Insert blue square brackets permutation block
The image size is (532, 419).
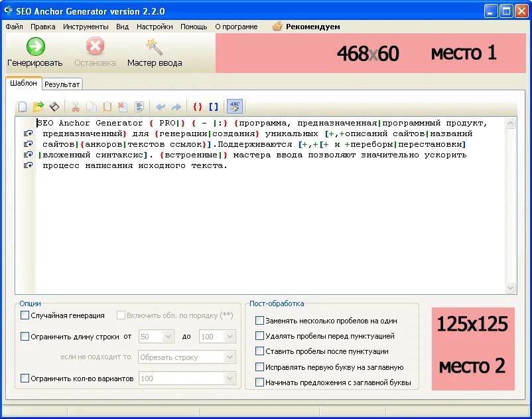[214, 107]
